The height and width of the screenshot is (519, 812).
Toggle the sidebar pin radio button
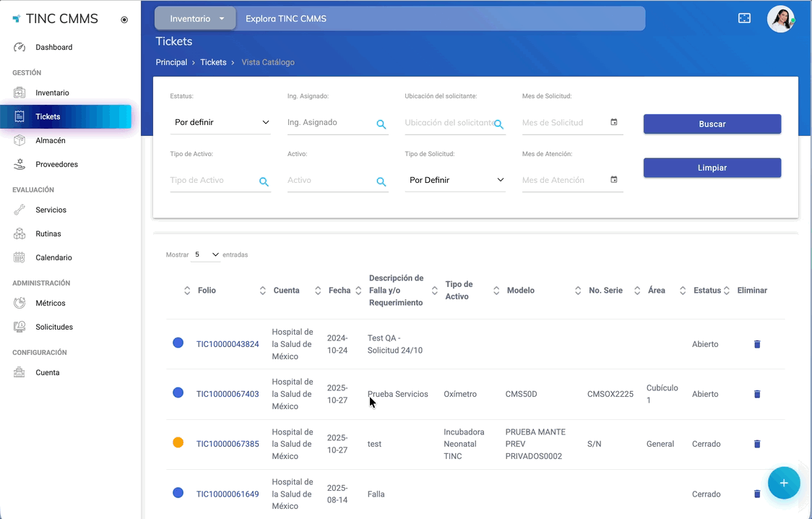[x=124, y=20]
